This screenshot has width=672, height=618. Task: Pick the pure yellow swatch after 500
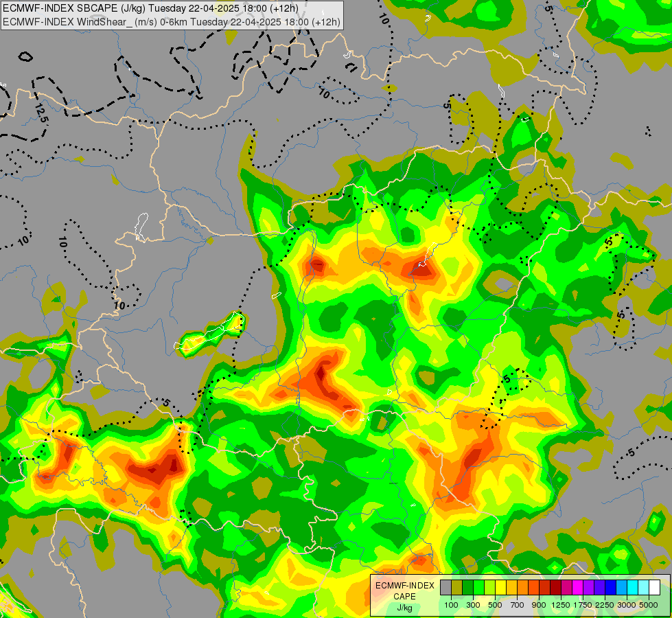point(501,587)
